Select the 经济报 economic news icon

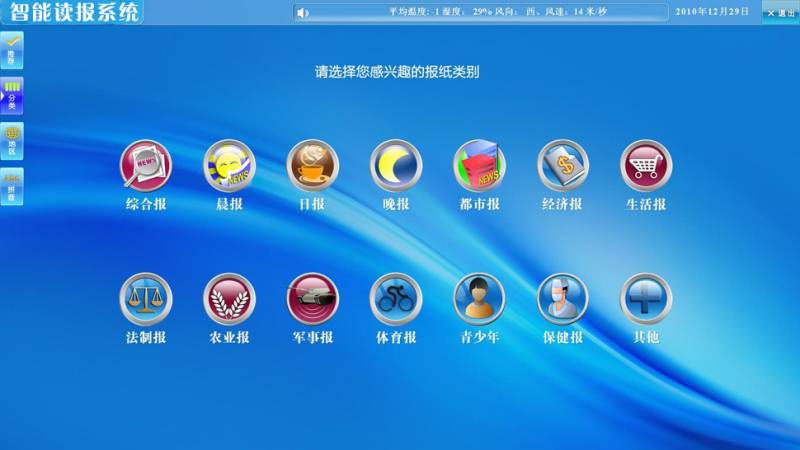563,166
